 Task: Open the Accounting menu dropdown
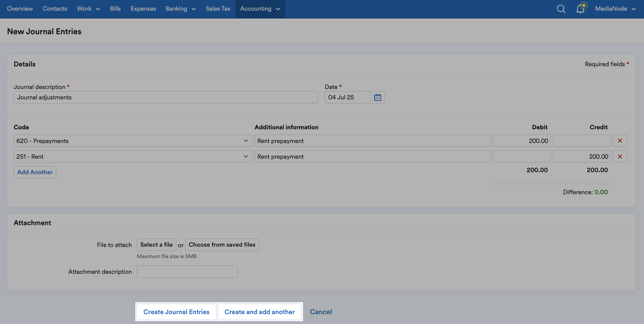(x=260, y=9)
